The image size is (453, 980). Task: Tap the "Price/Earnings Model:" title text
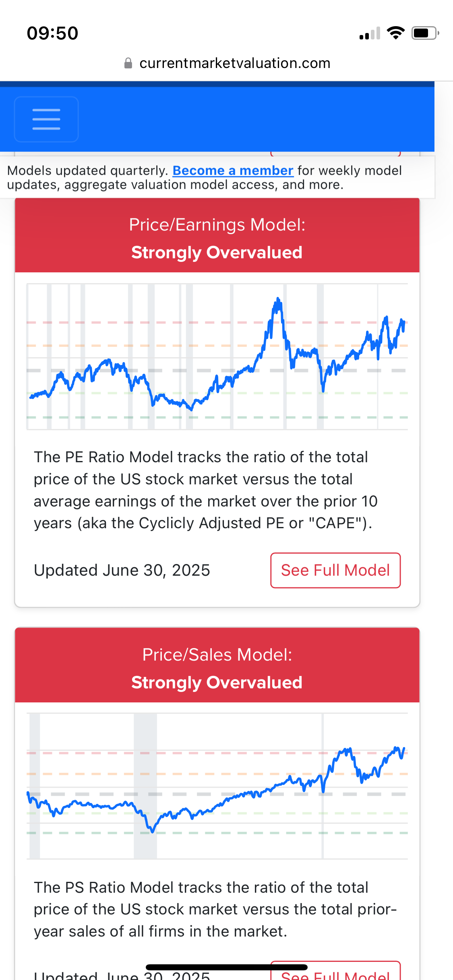pos(217,225)
